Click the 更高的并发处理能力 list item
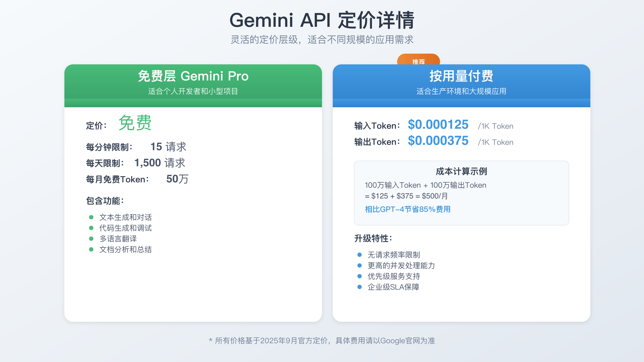The image size is (644, 362). point(401,265)
